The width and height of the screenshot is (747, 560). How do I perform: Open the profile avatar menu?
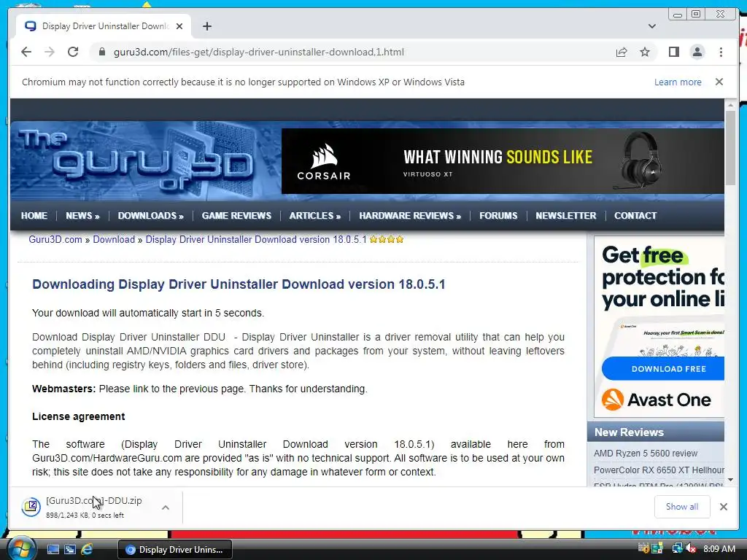click(697, 52)
